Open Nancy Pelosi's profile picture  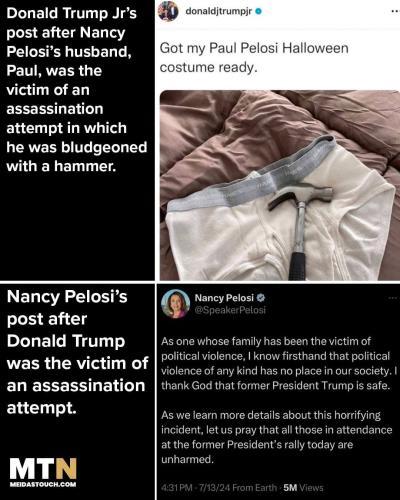(x=175, y=304)
